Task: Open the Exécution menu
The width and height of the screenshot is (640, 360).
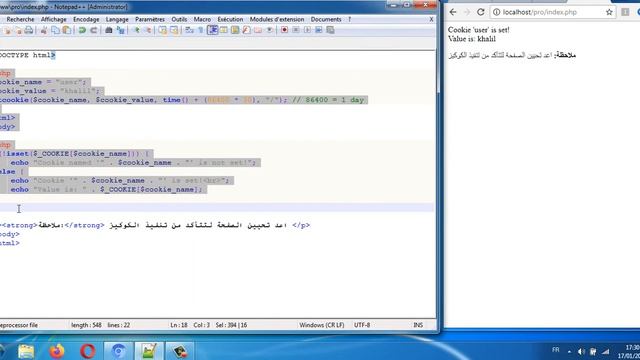Action: (230, 19)
